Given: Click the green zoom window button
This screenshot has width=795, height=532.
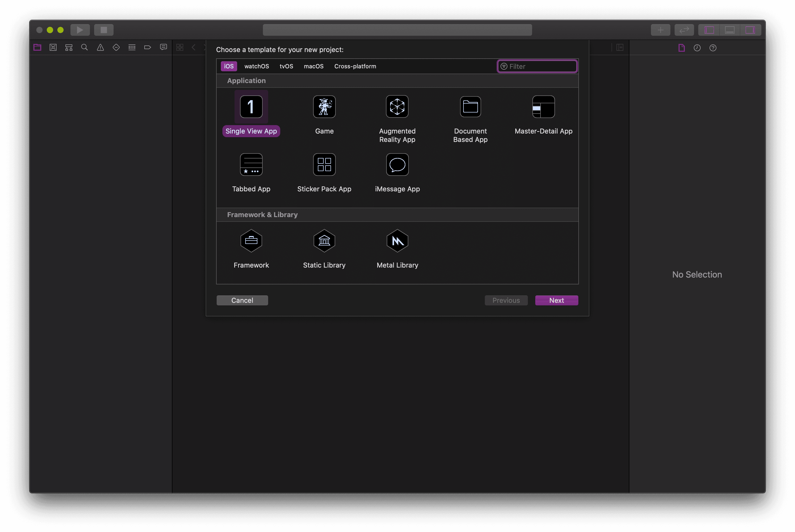Looking at the screenshot, I should [60, 30].
